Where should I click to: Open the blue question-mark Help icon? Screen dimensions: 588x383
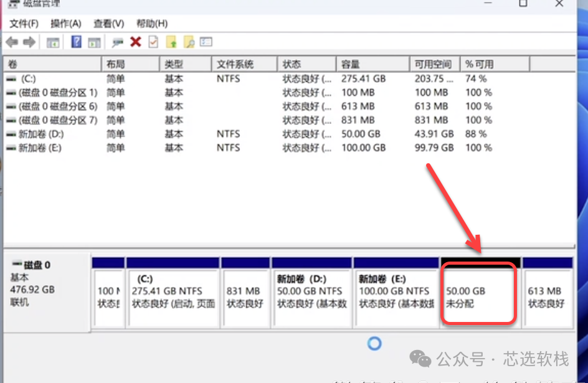76,42
